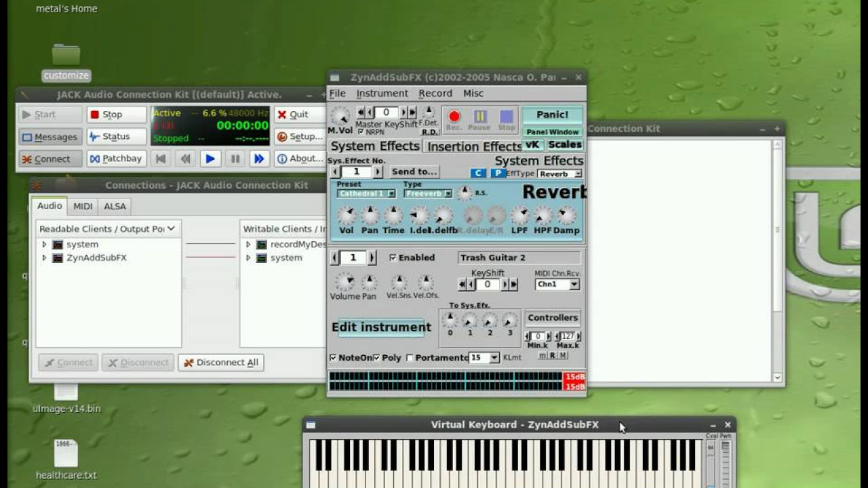Click Edit instrument
This screenshot has height=488, width=868.
tap(381, 327)
